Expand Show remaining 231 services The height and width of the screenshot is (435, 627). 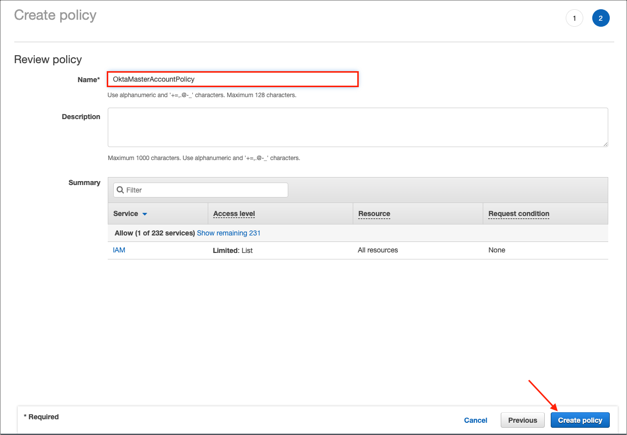229,233
